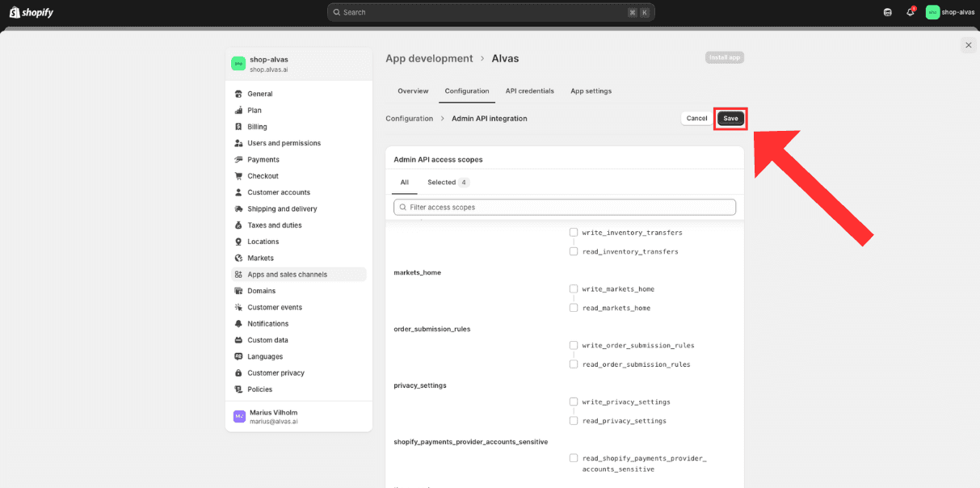The height and width of the screenshot is (488, 980).
Task: Click the Custom data icon
Action: click(x=238, y=340)
